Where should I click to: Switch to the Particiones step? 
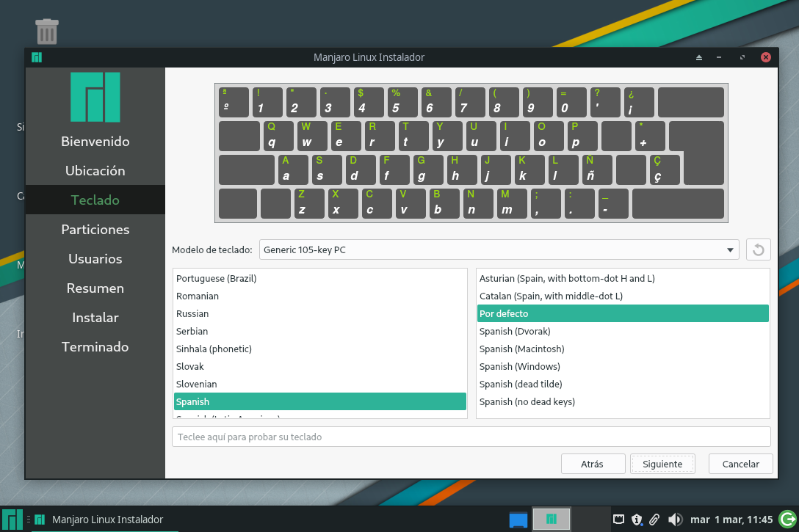click(95, 229)
